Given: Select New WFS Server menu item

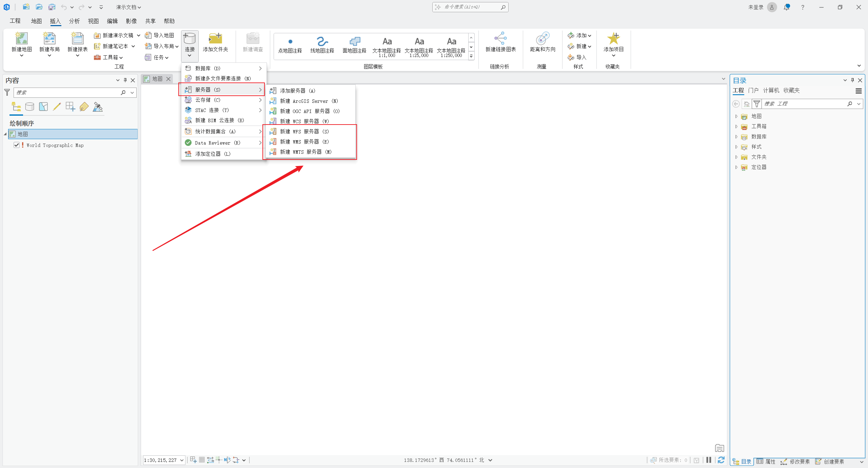Looking at the screenshot, I should coord(304,131).
